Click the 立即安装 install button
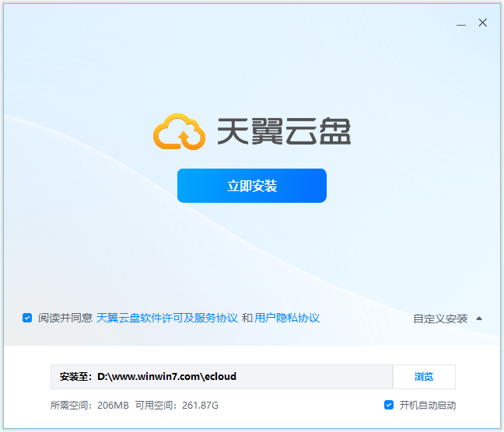This screenshot has width=504, height=432. click(252, 186)
